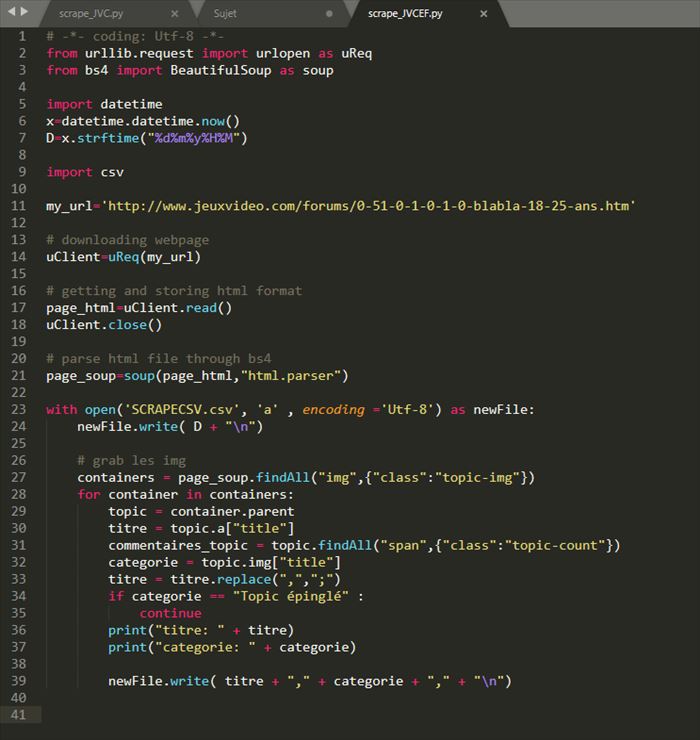Close the scrape_JVCEF.py tab
Screen dimensions: 700x740
click(x=484, y=14)
